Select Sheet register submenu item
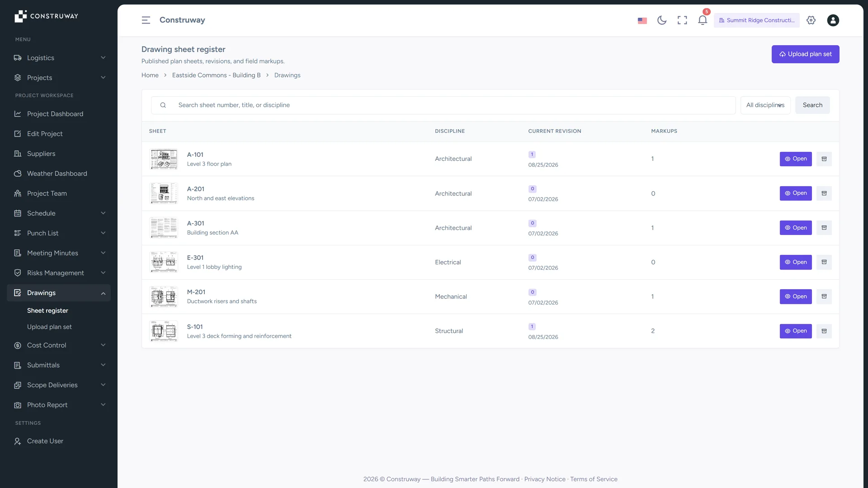Screen dimensions: 868x488 (x=47, y=310)
